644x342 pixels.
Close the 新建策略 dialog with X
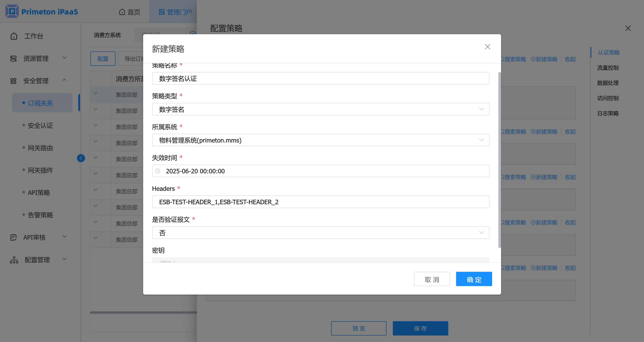tap(487, 47)
